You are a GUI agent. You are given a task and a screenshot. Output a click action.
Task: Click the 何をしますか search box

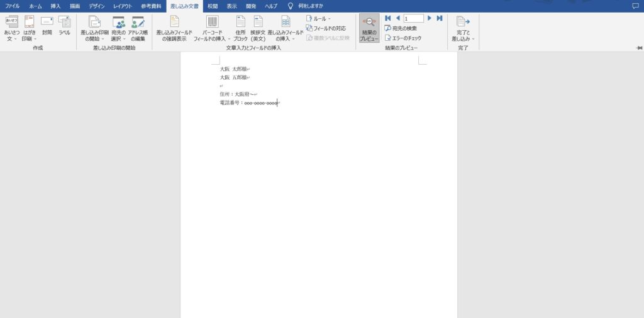pos(311,6)
